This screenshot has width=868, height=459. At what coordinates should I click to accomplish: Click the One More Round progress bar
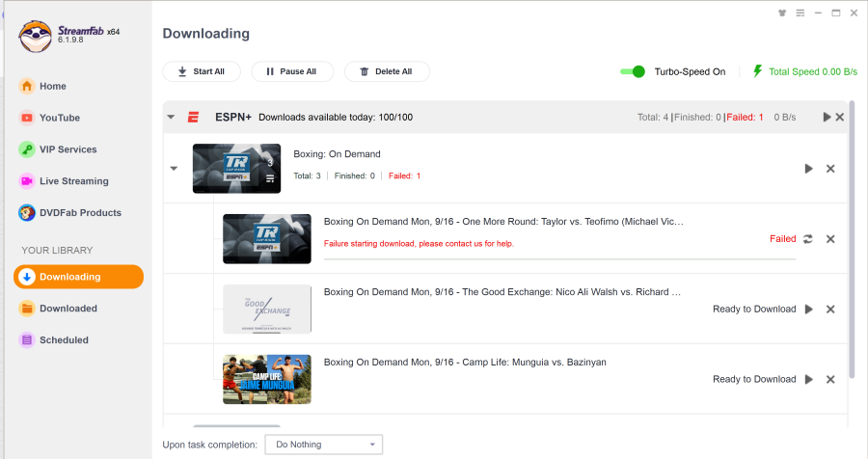click(559, 258)
